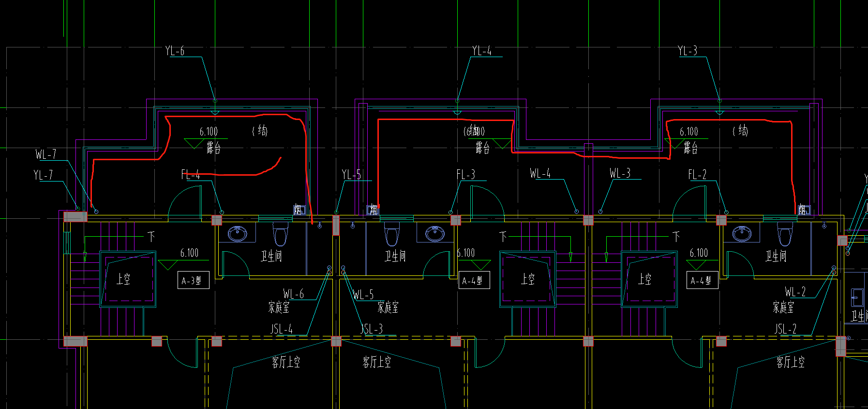The image size is (868, 409).
Task: Click the 露台 text under the YL-6 leader
Action: [214, 148]
